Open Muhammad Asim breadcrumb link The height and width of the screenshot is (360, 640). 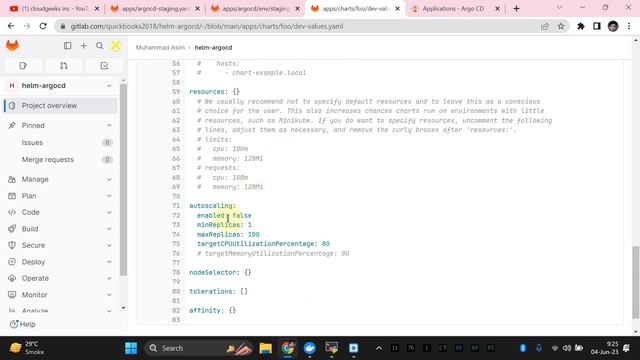coord(160,47)
